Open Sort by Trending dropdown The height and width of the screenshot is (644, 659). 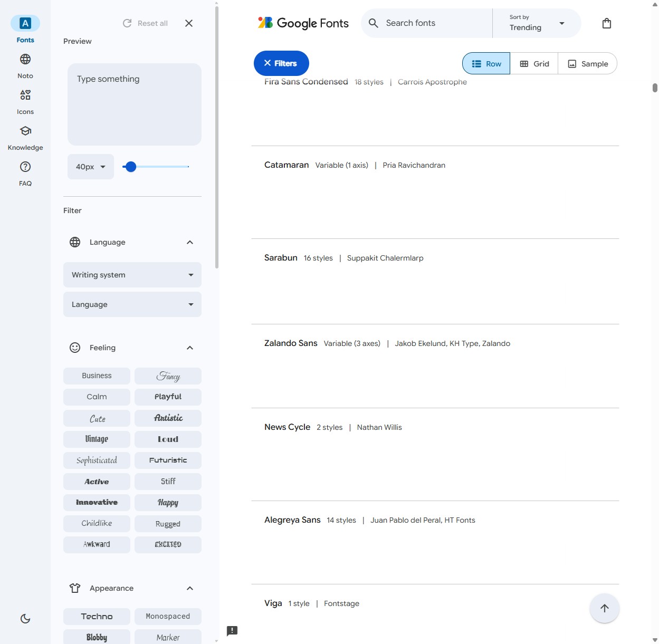pyautogui.click(x=537, y=23)
